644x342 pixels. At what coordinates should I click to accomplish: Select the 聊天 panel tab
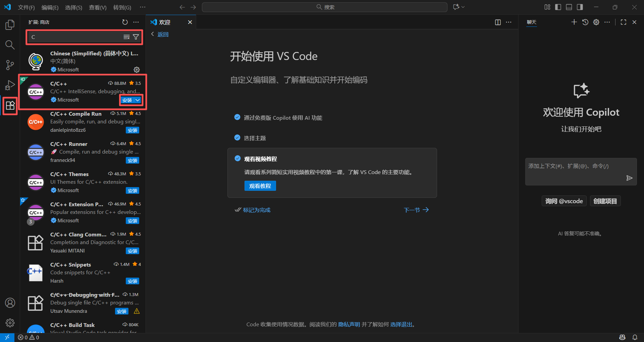532,22
